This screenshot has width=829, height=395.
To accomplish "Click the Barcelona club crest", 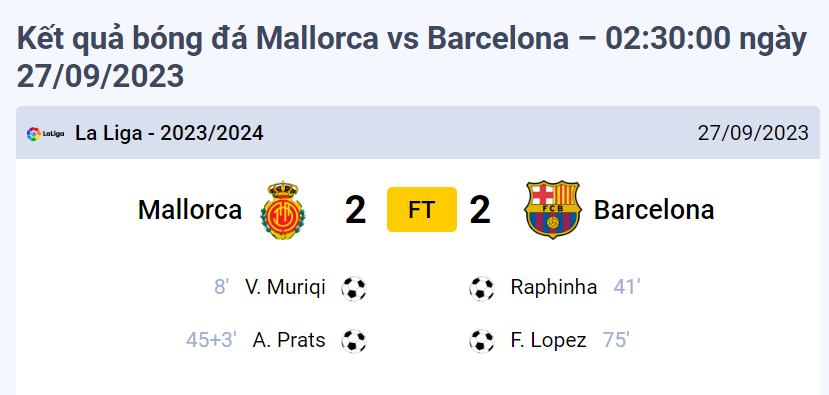I will [x=552, y=209].
